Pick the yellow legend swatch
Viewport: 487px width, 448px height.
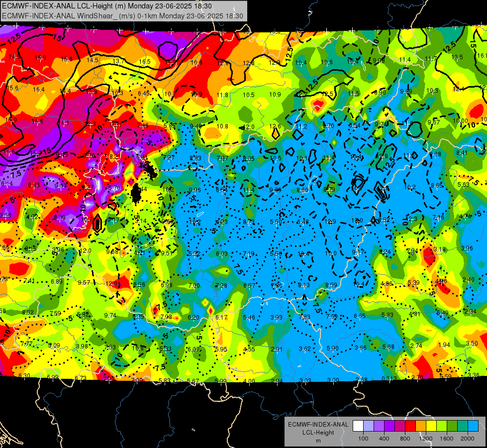click(431, 426)
